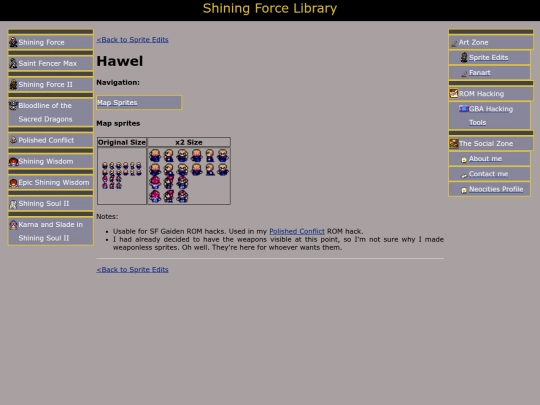
Task: Open the Shining Wisdom section
Action: 46,161
